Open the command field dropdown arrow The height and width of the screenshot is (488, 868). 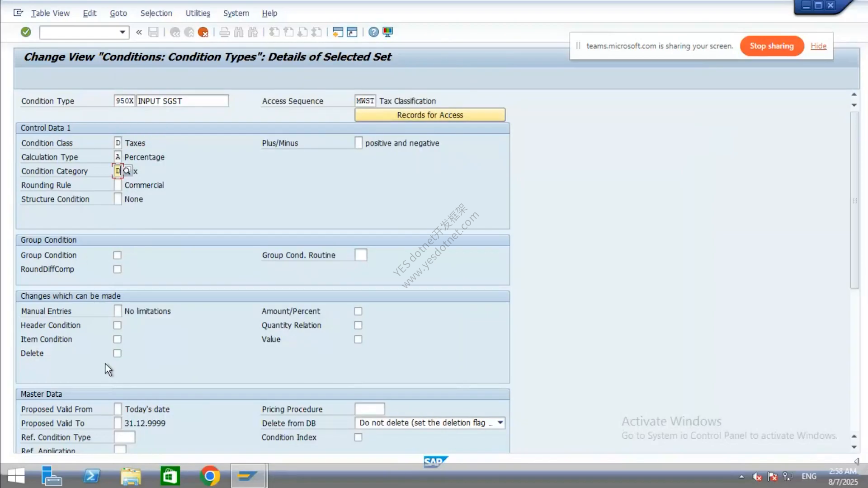pyautogui.click(x=122, y=32)
